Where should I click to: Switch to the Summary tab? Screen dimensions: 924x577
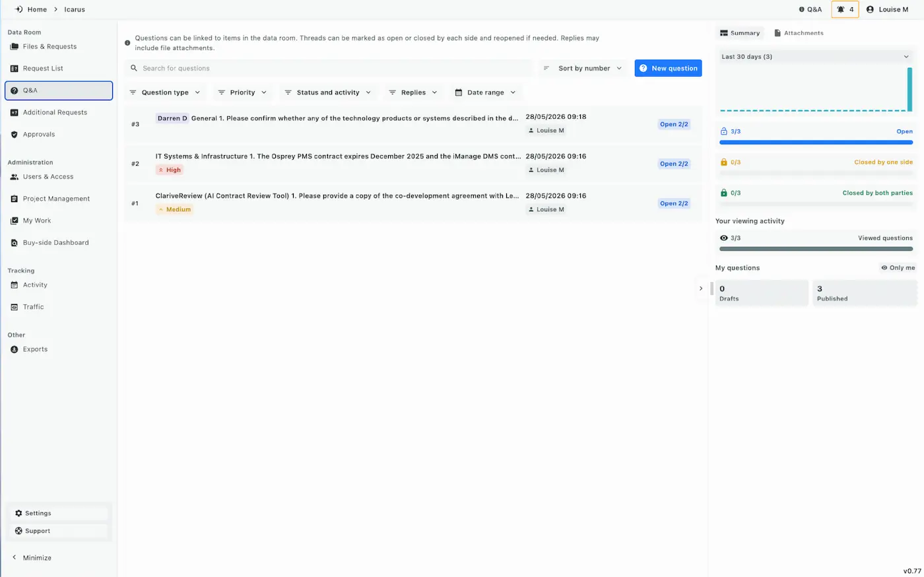(740, 33)
